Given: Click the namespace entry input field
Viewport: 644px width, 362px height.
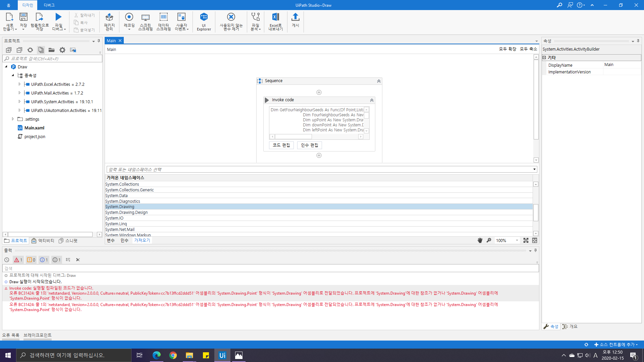Looking at the screenshot, I should (319, 169).
